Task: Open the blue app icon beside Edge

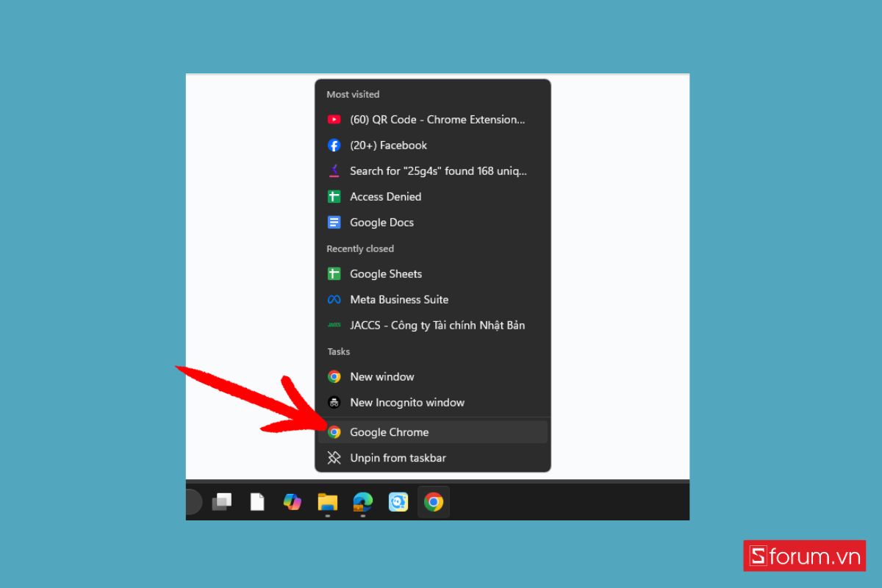Action: coord(398,502)
